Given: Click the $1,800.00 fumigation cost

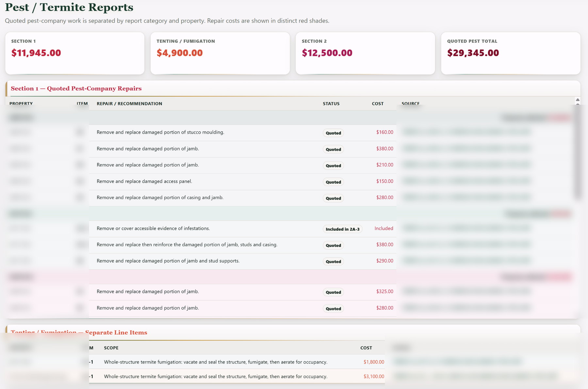Looking at the screenshot, I should pyautogui.click(x=374, y=362).
